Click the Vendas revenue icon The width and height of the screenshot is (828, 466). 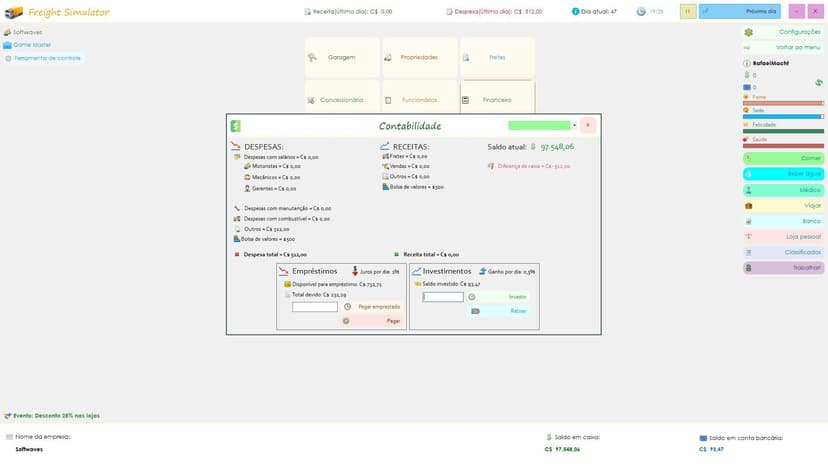click(385, 166)
